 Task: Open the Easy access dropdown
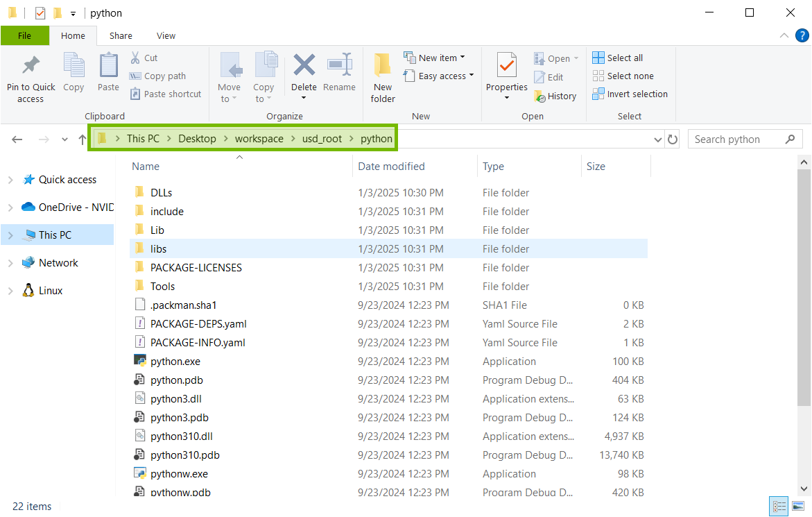pos(439,76)
